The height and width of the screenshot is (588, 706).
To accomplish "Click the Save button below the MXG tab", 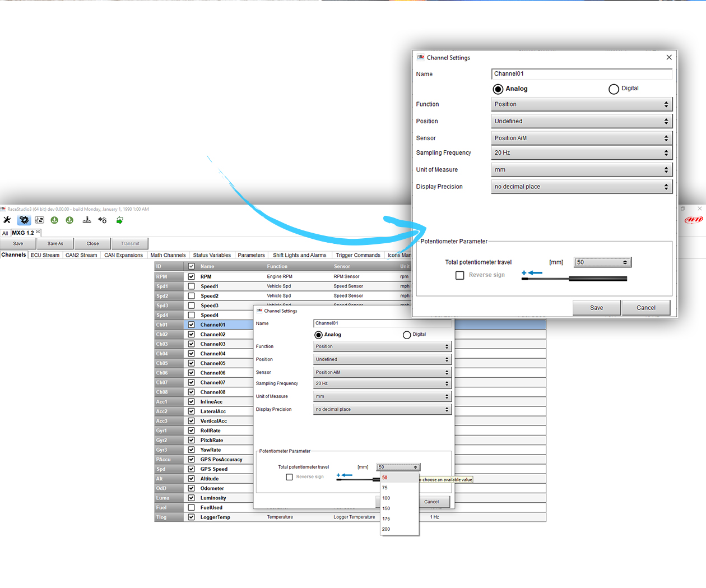I will tap(18, 243).
